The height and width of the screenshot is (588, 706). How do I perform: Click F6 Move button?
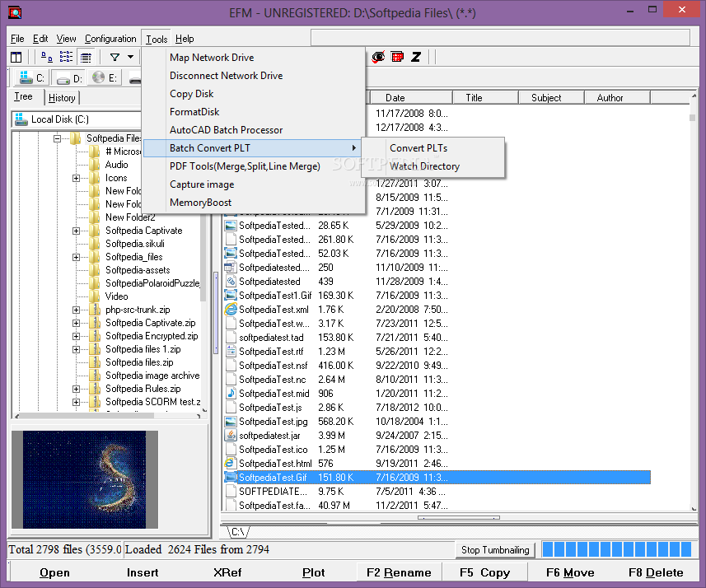(x=570, y=572)
